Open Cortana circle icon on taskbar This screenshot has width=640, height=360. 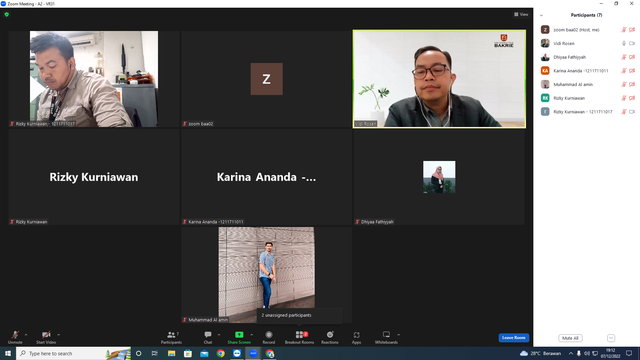[x=139, y=353]
